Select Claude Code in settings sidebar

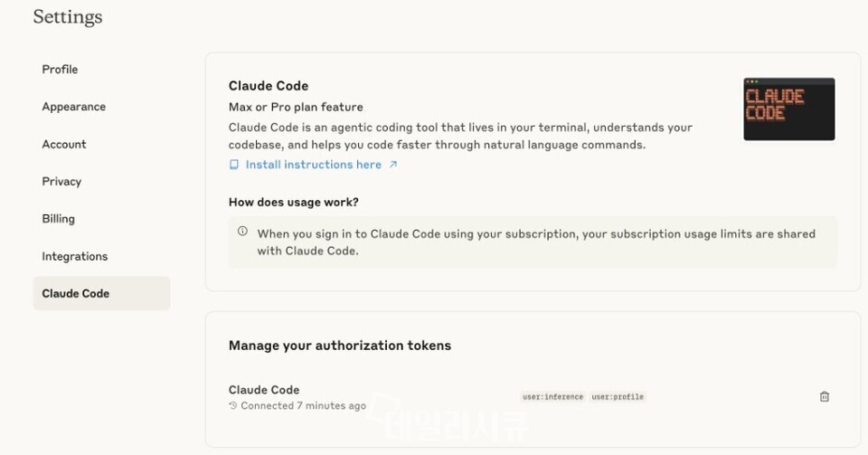tap(102, 293)
